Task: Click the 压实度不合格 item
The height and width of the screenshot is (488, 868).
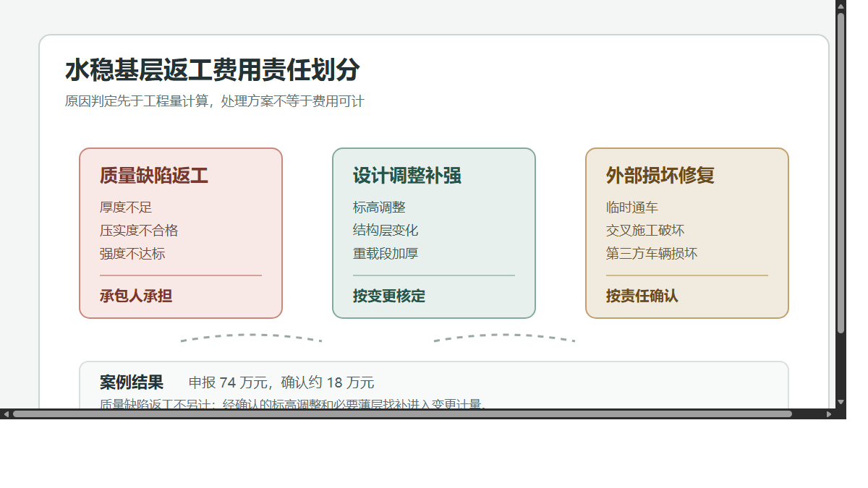Action: (x=139, y=231)
